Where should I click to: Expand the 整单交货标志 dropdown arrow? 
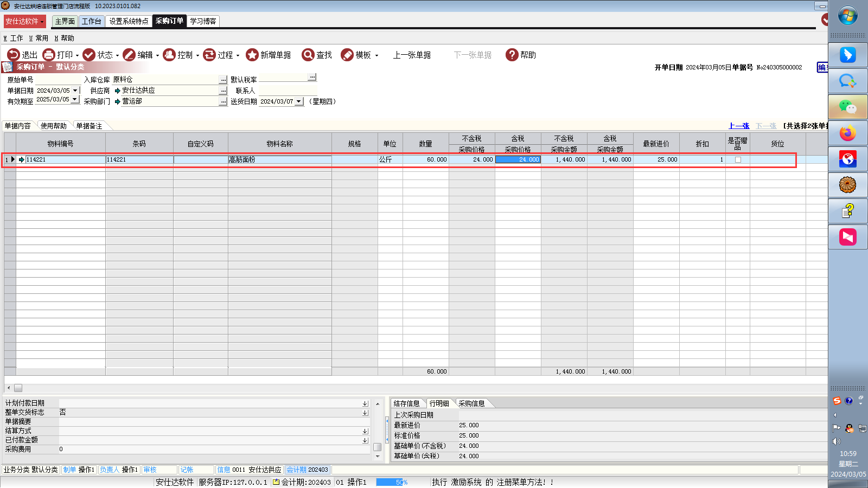tap(365, 413)
